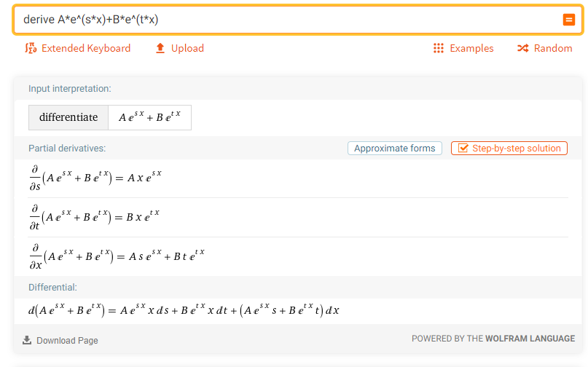Click the Differential result formula
Viewport: 588px width, 367px height.
pyautogui.click(x=184, y=310)
